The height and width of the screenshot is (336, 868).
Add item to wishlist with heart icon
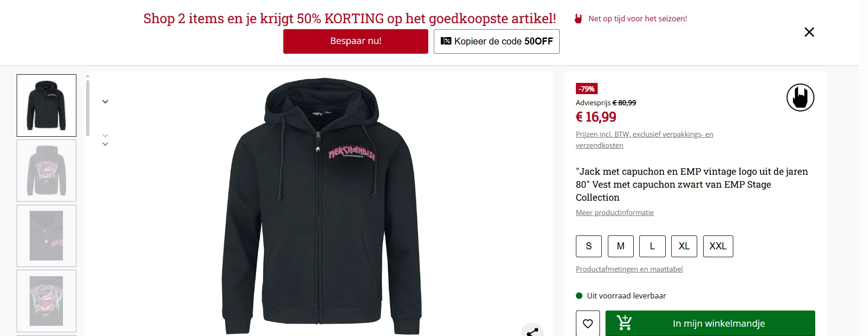coord(588,323)
